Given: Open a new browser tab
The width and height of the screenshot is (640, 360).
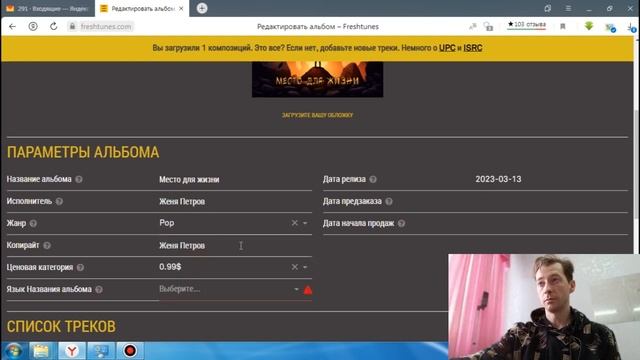Looking at the screenshot, I should 202,8.
